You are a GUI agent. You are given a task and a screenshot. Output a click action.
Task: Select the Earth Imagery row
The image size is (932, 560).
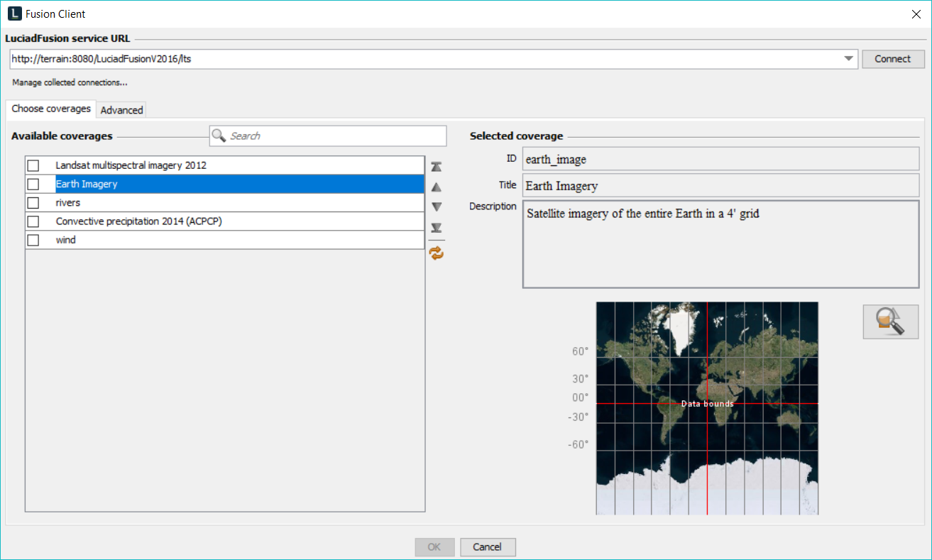224,184
